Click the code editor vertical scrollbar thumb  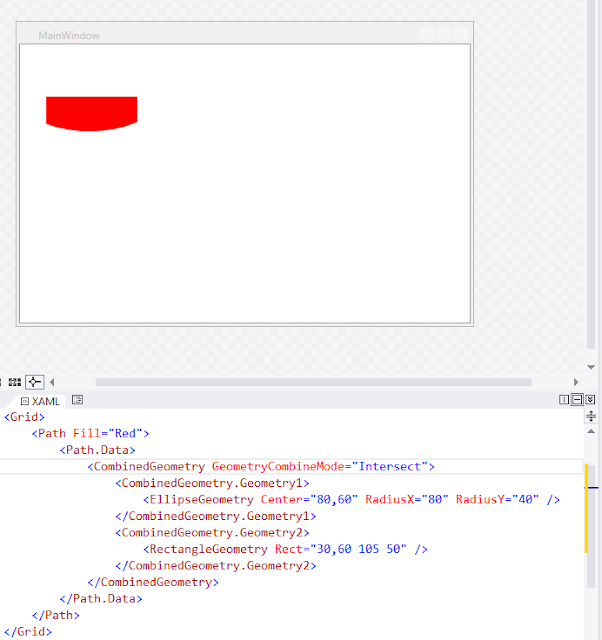click(591, 526)
